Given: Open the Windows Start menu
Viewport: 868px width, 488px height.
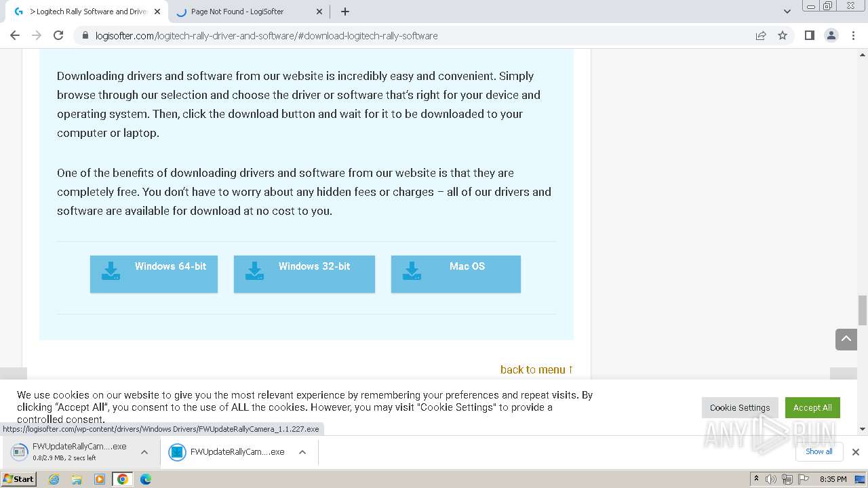Looking at the screenshot, I should click(19, 479).
